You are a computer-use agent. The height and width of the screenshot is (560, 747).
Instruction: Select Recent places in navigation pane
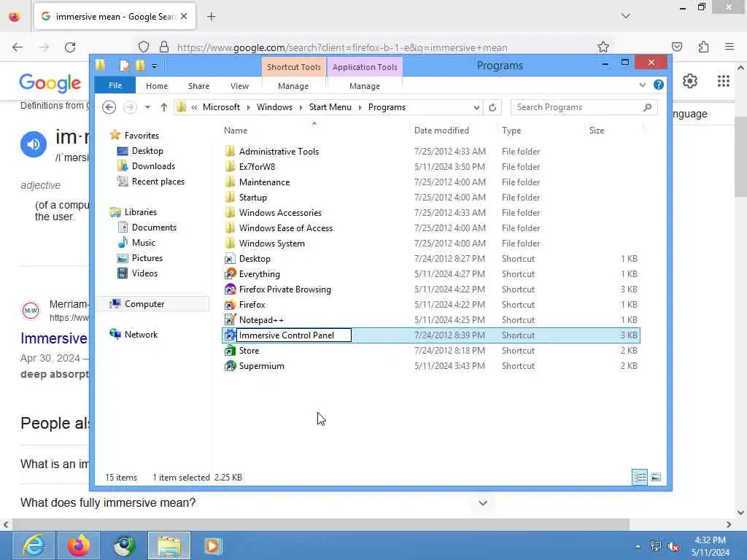(158, 182)
